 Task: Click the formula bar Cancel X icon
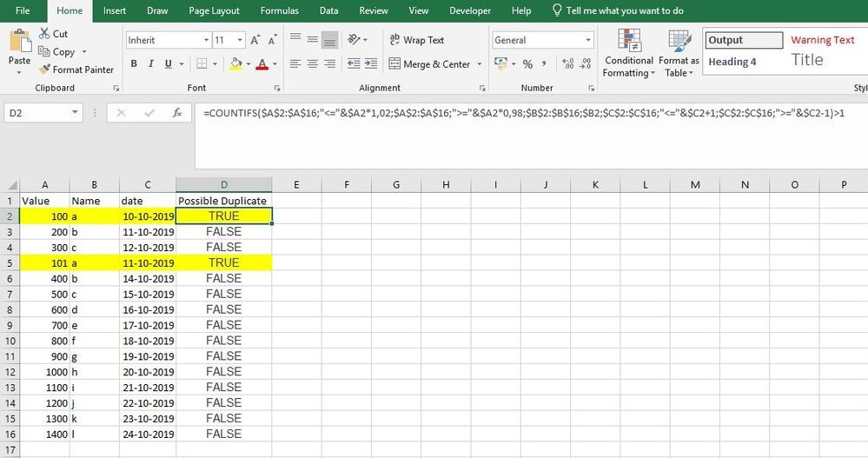click(x=121, y=113)
